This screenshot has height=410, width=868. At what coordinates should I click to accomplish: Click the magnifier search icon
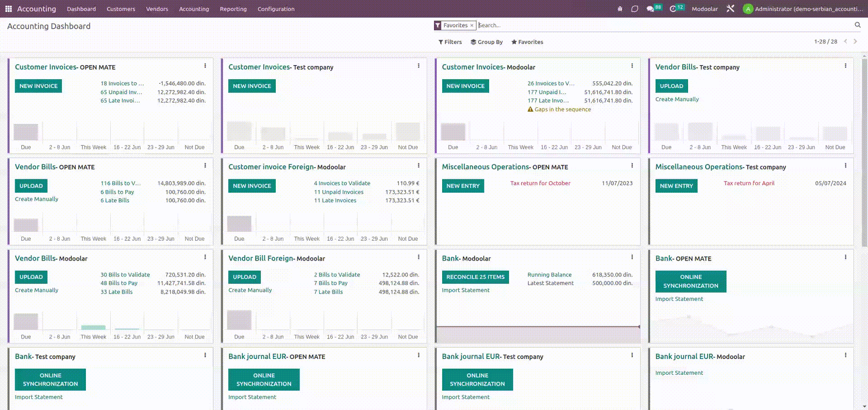[857, 25]
